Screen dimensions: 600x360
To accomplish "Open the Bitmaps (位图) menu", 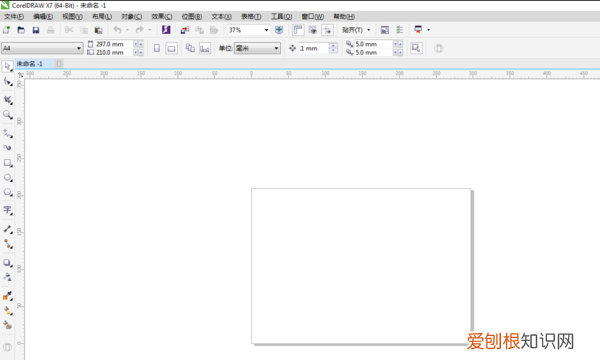I will (191, 16).
